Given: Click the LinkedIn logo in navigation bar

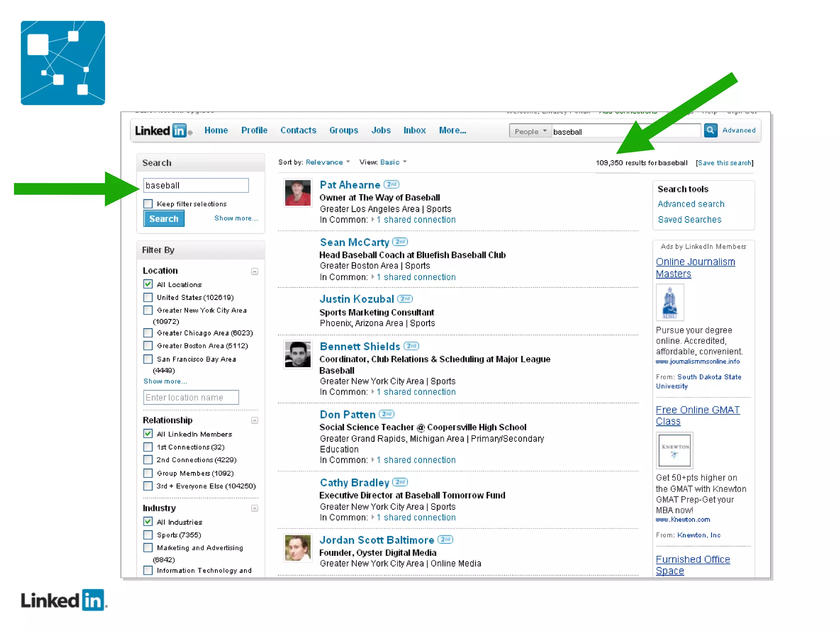Looking at the screenshot, I should click(163, 131).
